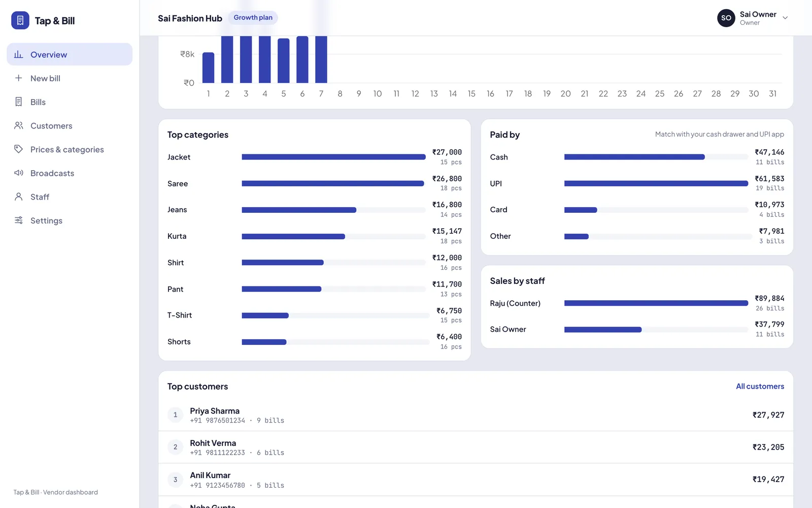Click the All customers link
Screen dimensions: 812x508
coord(760,386)
